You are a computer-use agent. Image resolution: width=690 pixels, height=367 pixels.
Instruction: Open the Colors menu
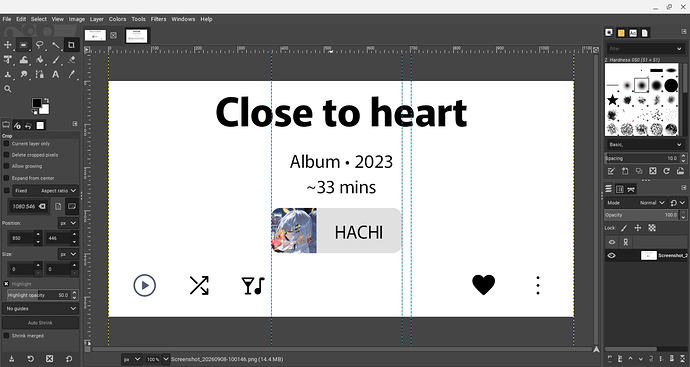(117, 19)
